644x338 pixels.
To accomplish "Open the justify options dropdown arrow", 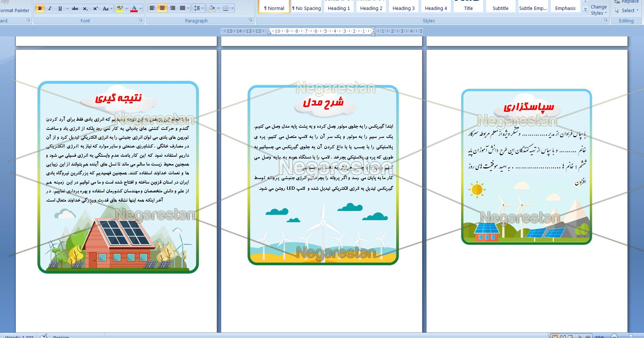I will (x=188, y=8).
